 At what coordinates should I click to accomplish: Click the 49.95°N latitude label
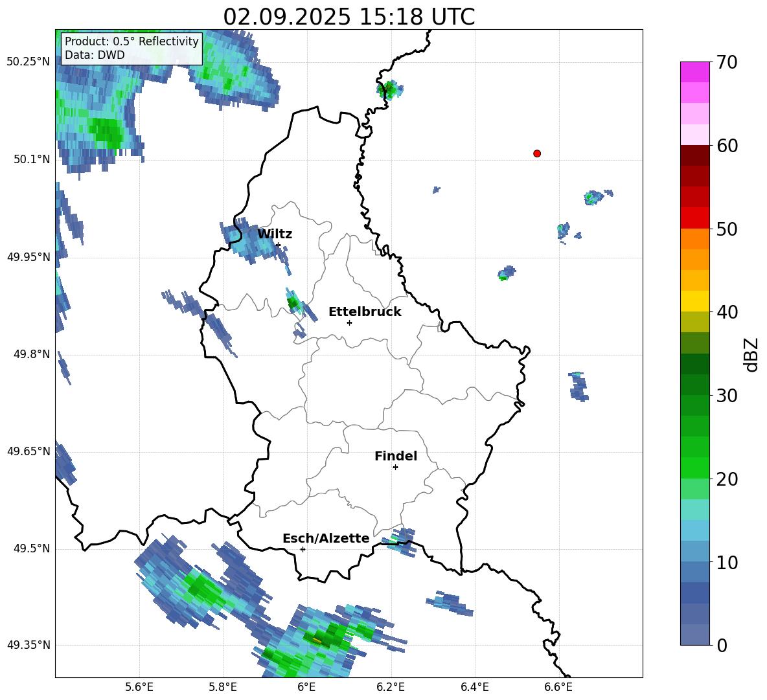click(x=29, y=257)
